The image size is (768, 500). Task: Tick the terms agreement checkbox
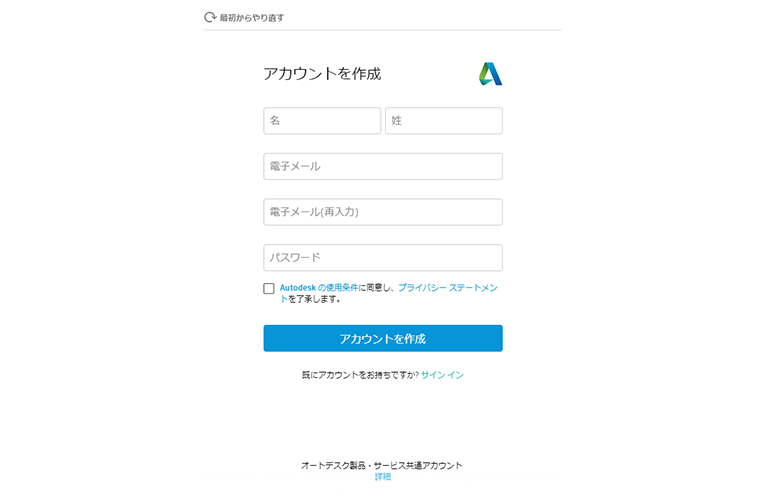269,288
